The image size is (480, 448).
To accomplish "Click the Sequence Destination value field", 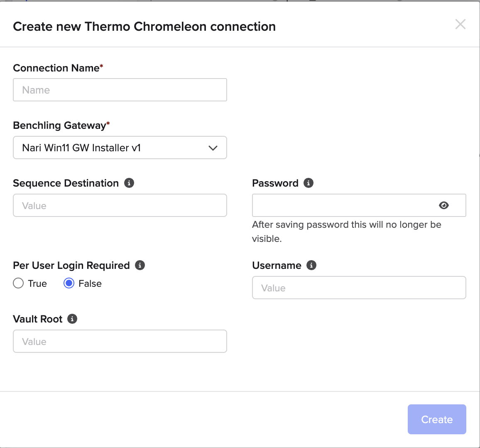I will point(120,205).
